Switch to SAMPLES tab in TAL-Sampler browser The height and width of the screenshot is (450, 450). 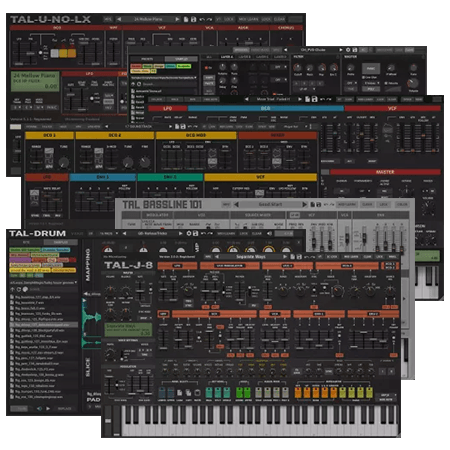pyautogui.click(x=182, y=59)
